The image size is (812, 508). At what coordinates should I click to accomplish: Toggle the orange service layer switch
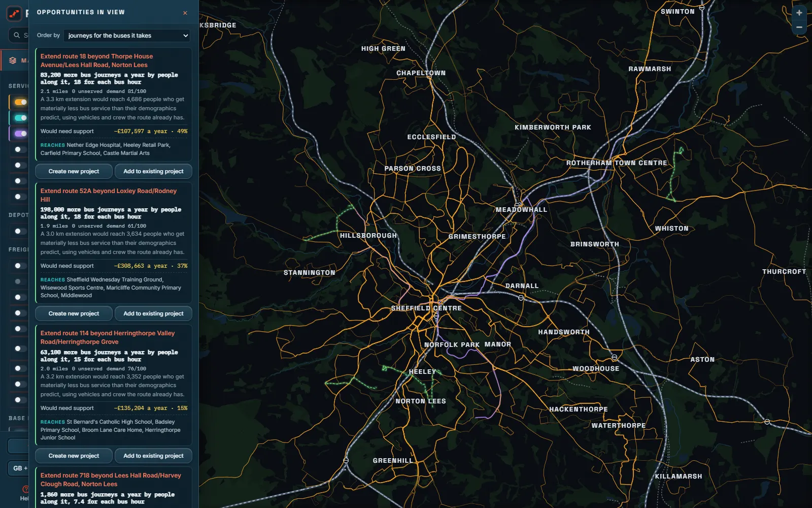[20, 102]
